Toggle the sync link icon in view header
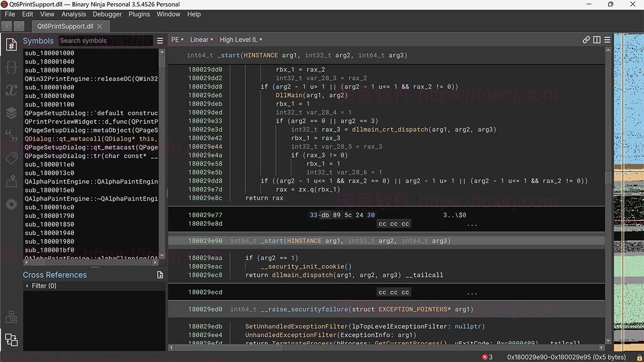This screenshot has height=362, width=644. pos(586,40)
